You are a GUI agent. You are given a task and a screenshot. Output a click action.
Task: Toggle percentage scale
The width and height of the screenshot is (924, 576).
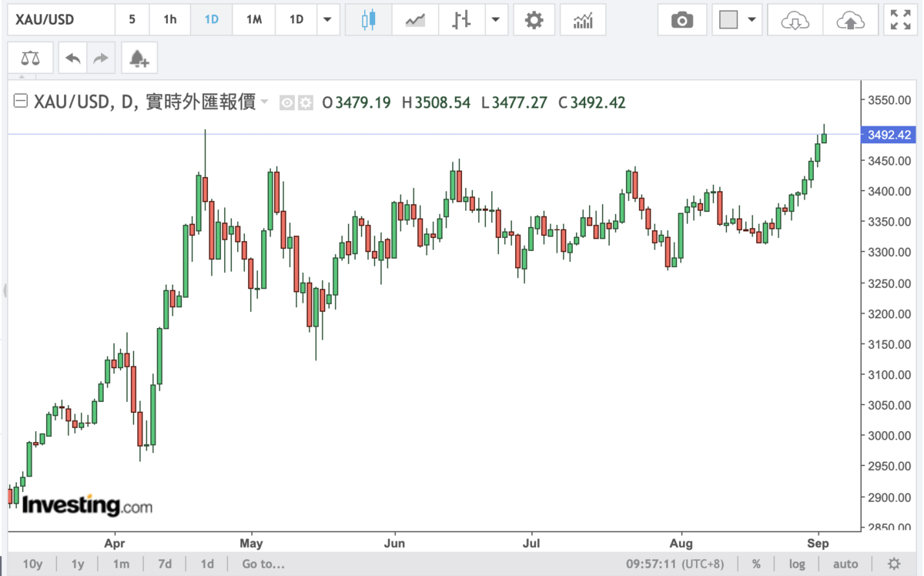point(757,564)
